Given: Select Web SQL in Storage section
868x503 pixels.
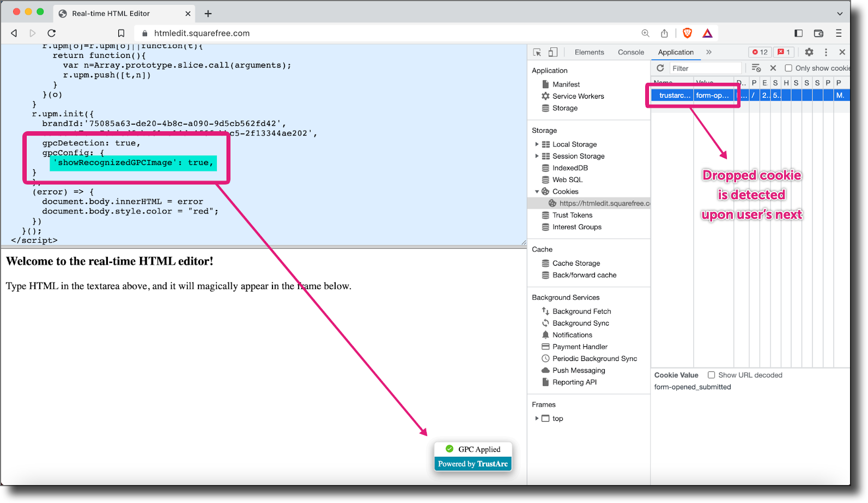Looking at the screenshot, I should click(567, 180).
